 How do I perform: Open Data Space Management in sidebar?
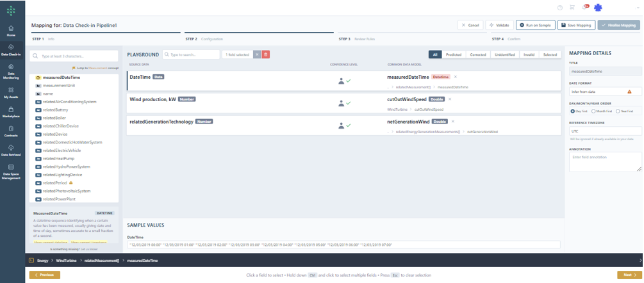click(x=12, y=170)
